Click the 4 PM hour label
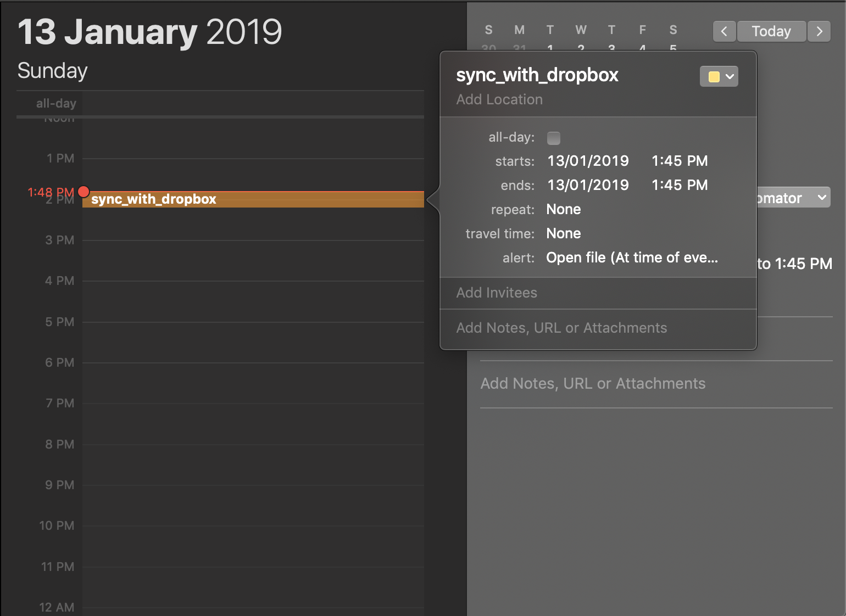Screen dimensions: 846x616 pos(60,281)
